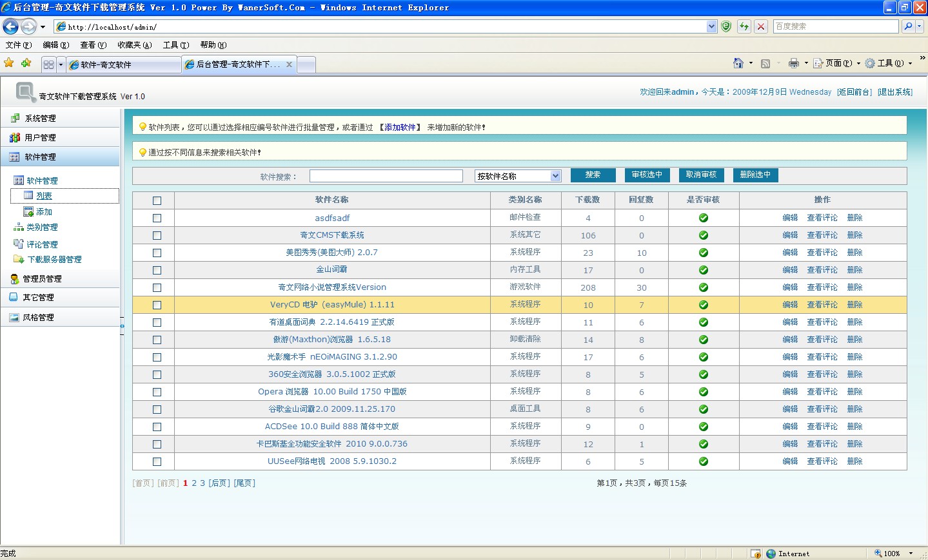The width and height of the screenshot is (928, 560).
Task: Click the 软件搜索 text input field
Action: 386,176
